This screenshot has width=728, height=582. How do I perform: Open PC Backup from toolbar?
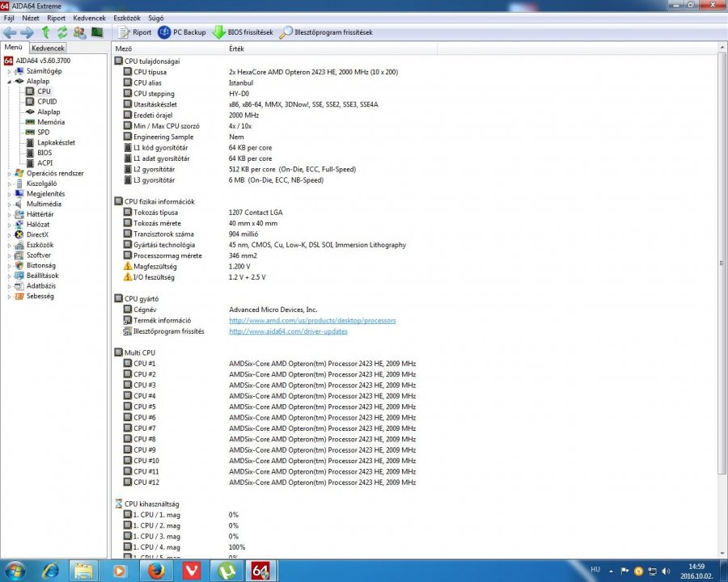[181, 32]
